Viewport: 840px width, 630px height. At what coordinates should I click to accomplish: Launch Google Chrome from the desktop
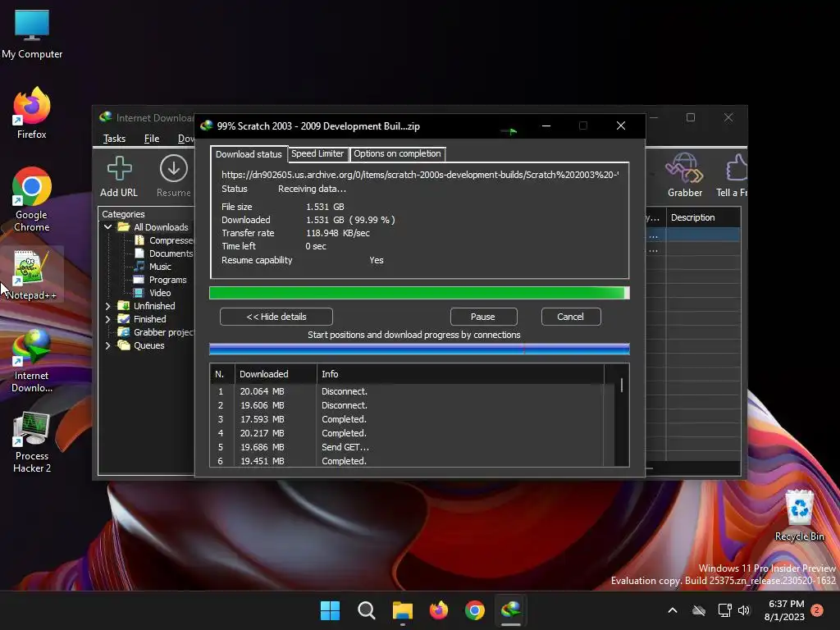(x=32, y=199)
